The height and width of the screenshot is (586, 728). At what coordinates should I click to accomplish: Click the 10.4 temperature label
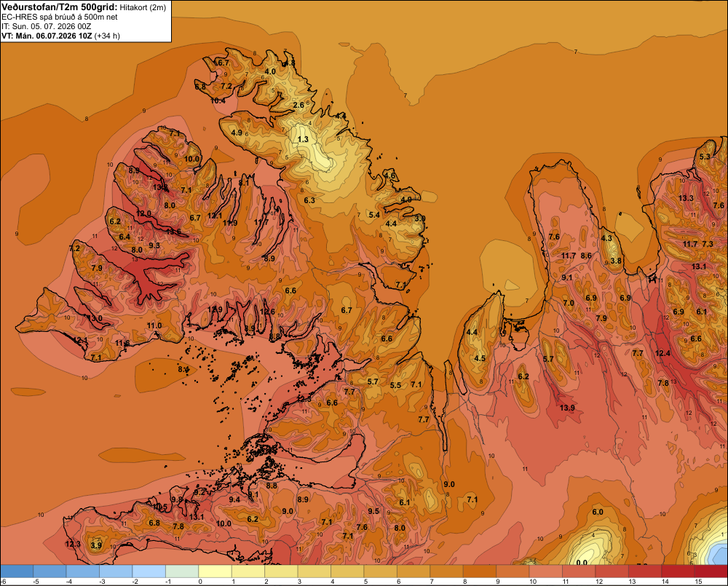(x=218, y=100)
